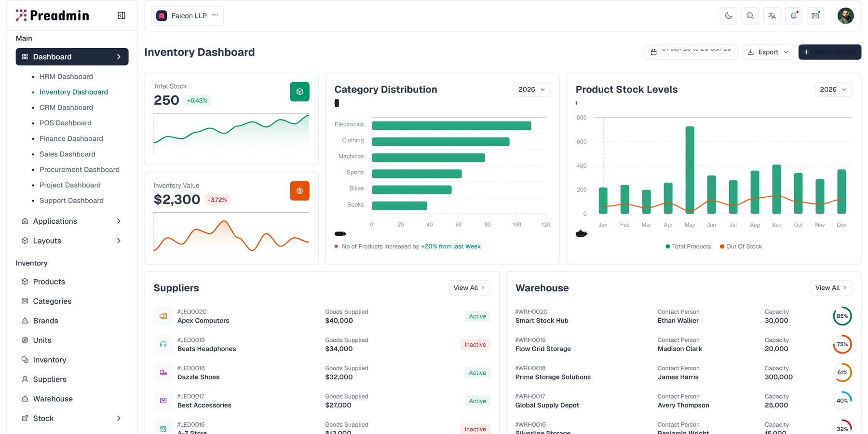This screenshot has height=434, width=868.
Task: Click the May bar in stock chart
Action: 690,170
